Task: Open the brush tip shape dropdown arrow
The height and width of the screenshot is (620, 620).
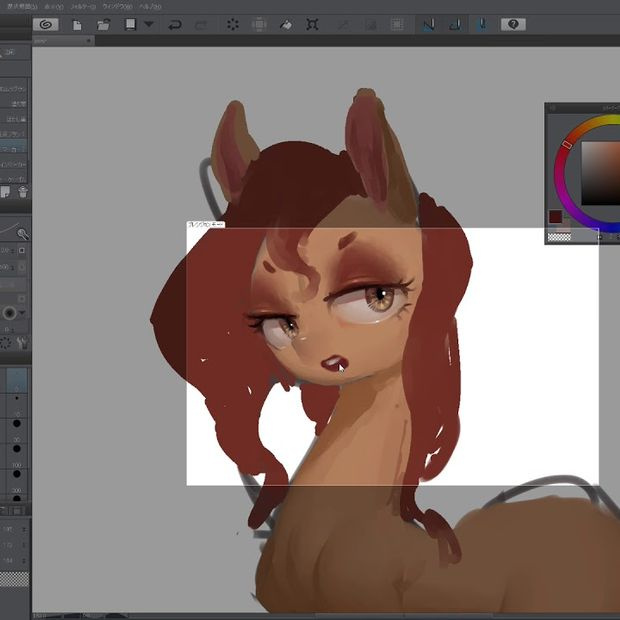Action: (22, 313)
